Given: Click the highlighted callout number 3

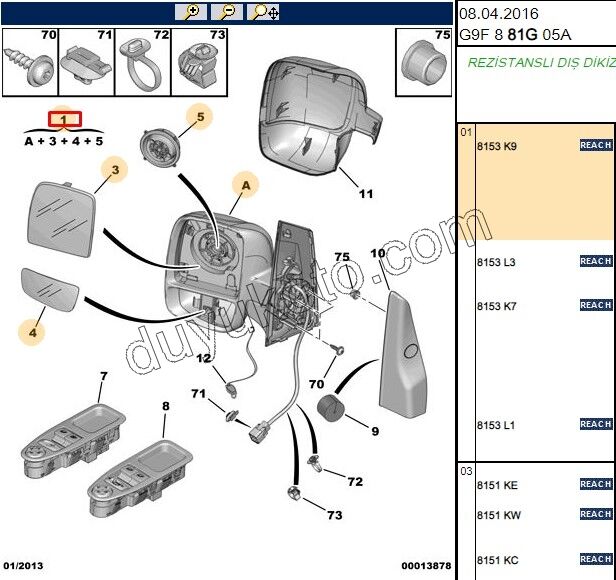Looking at the screenshot, I should click(115, 171).
